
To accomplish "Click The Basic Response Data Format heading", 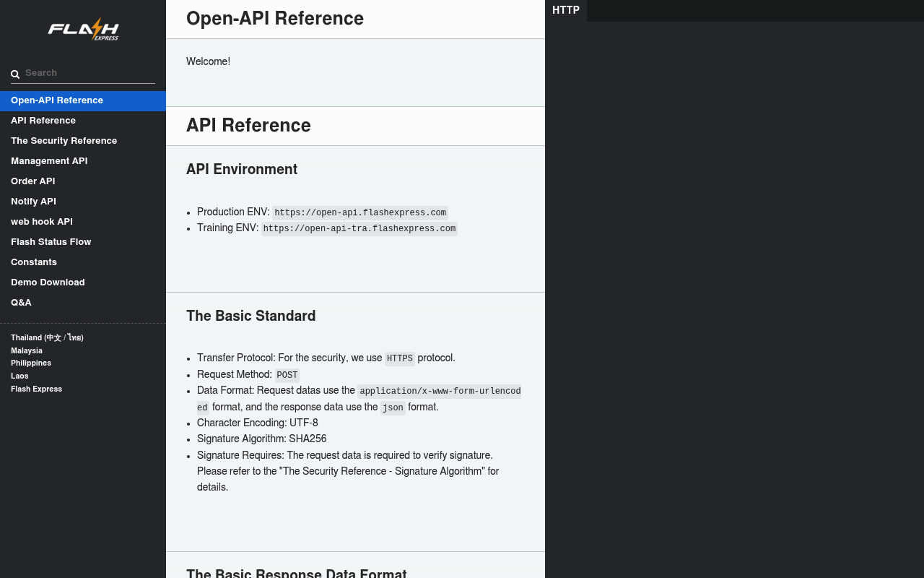I will [297, 574].
